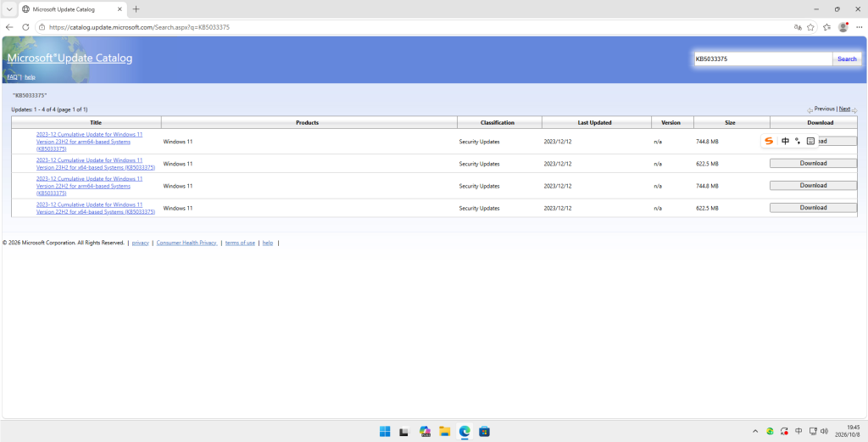Select the Microsoft Update Catalog tab
The width and height of the screenshot is (868, 442).
72,9
